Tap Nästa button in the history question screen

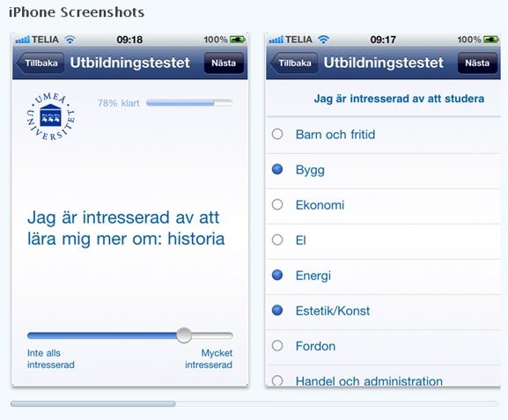[x=224, y=63]
